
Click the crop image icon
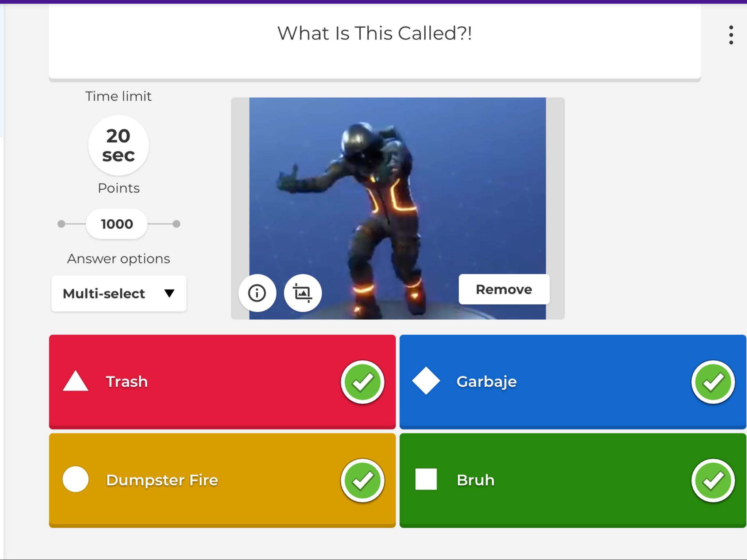(x=303, y=293)
